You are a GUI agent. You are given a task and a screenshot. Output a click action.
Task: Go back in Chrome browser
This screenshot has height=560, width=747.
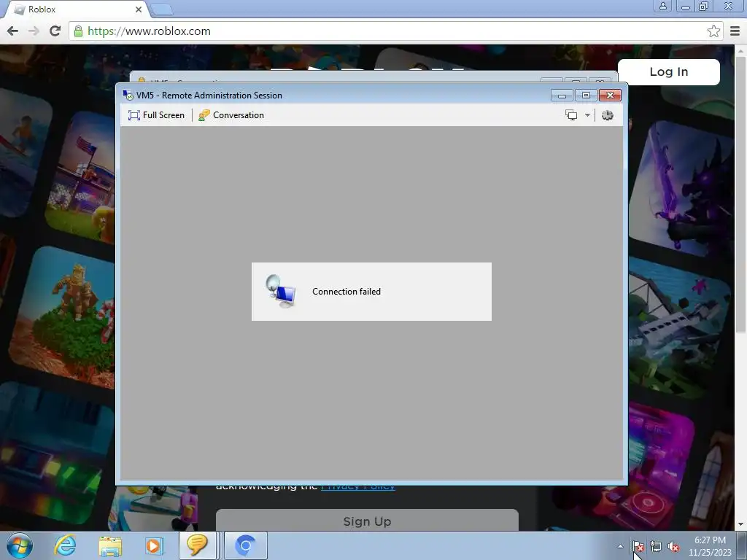pos(13,31)
